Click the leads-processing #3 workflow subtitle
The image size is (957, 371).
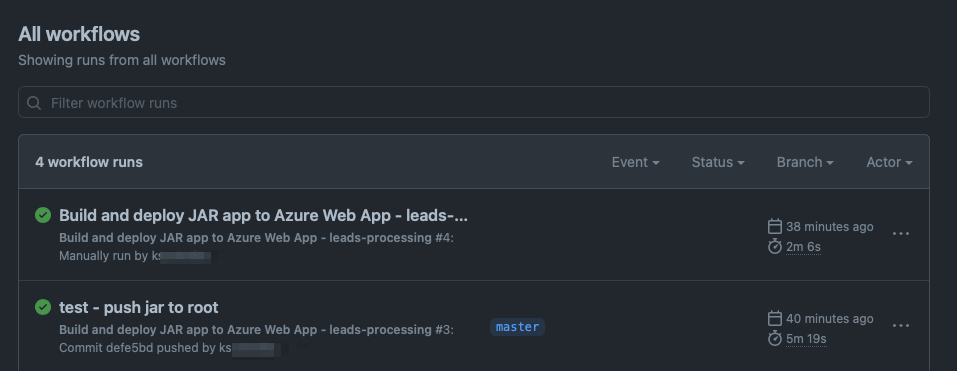pyautogui.click(x=256, y=330)
